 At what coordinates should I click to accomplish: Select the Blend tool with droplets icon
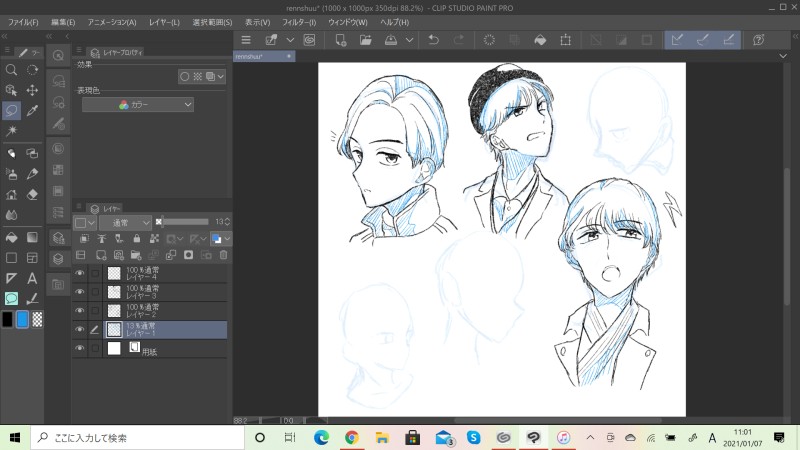coord(11,215)
